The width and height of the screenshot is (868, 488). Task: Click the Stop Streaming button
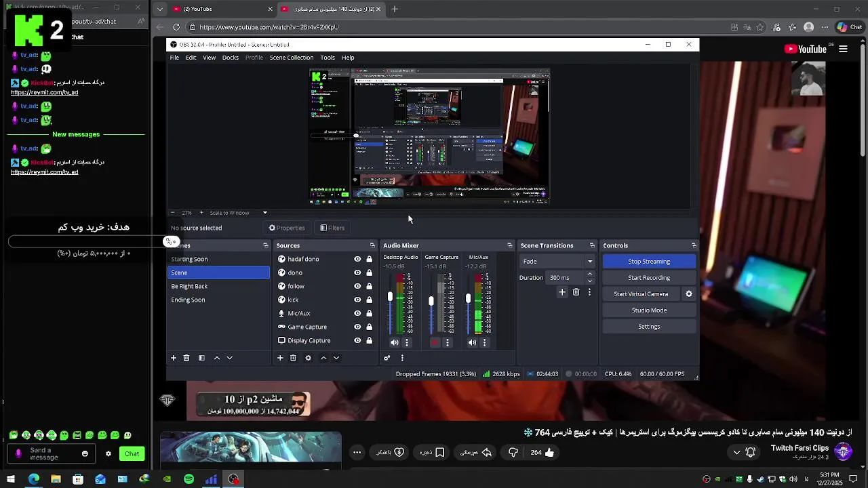[x=649, y=262]
